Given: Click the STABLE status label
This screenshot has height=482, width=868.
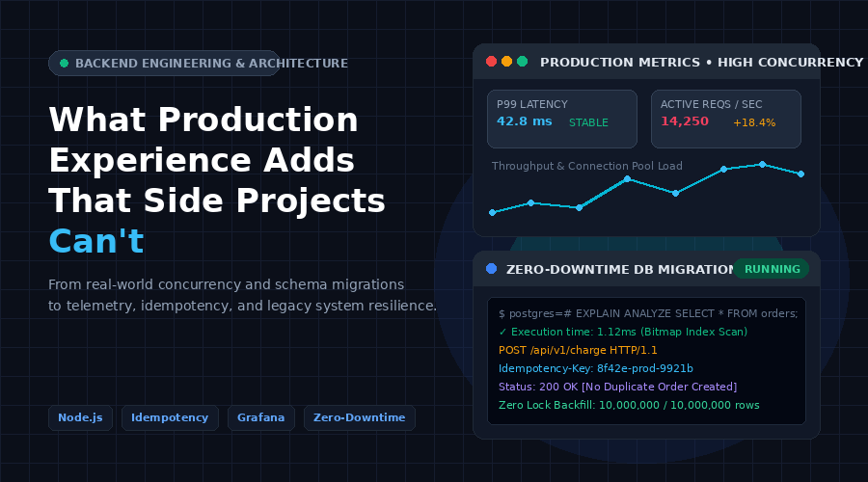Looking at the screenshot, I should point(588,122).
